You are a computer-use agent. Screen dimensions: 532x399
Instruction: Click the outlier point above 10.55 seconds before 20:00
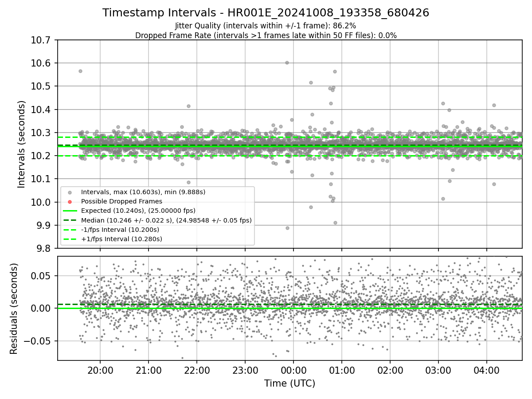point(80,71)
